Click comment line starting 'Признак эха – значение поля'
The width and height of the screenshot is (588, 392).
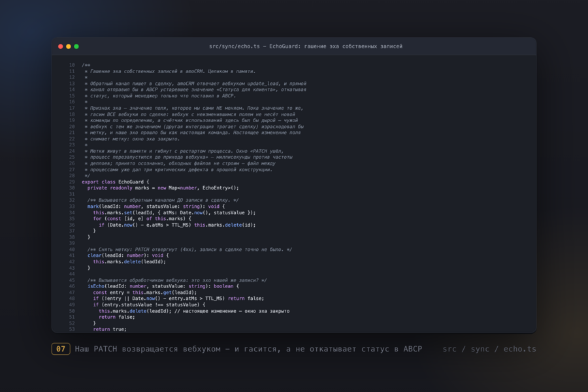tap(194, 108)
